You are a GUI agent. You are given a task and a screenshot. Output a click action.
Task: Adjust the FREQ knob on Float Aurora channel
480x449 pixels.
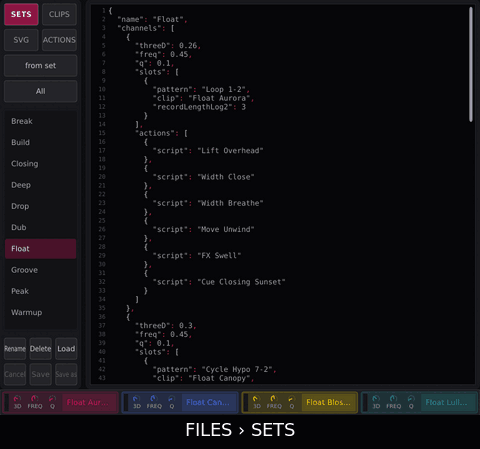point(35,402)
